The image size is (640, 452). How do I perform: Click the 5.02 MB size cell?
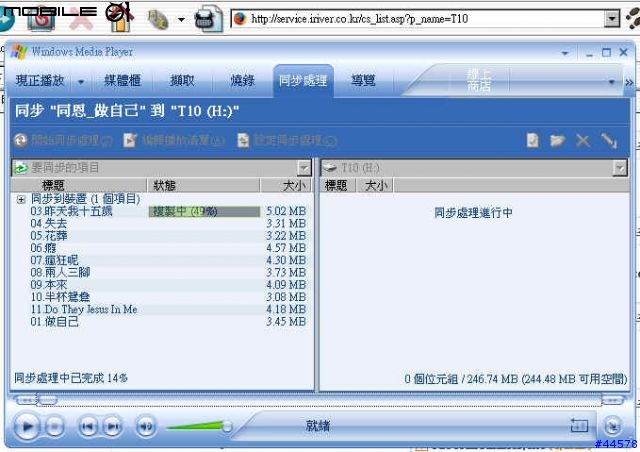pyautogui.click(x=286, y=211)
